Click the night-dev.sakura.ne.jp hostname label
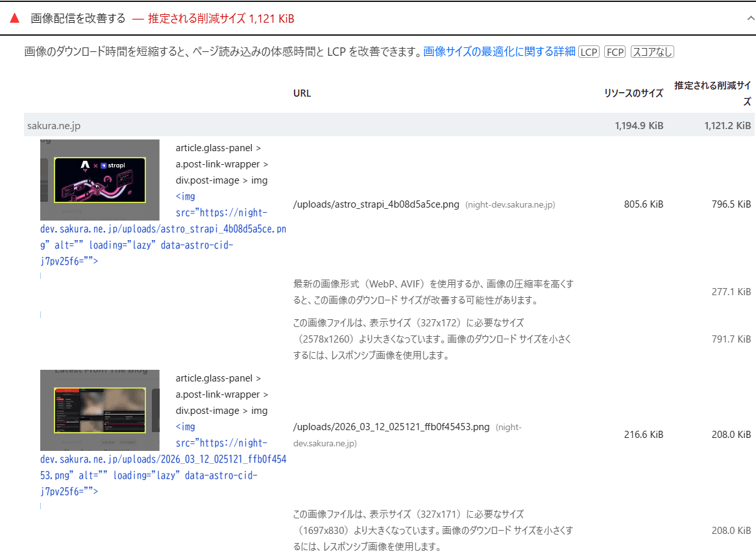 click(x=509, y=204)
